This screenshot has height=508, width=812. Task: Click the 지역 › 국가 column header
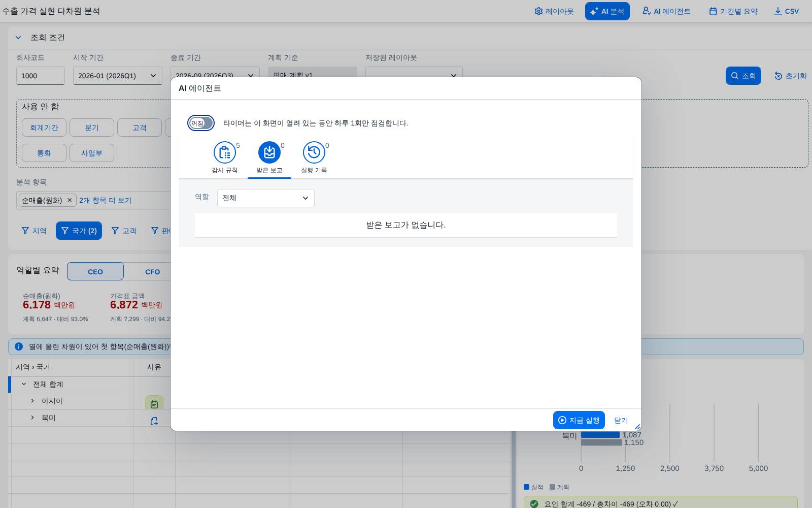click(71, 367)
